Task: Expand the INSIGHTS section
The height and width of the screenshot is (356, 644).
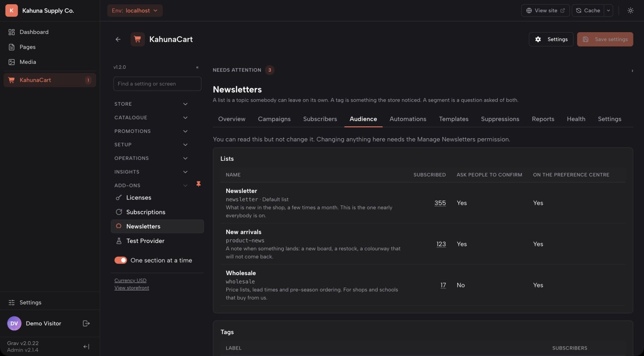Action: 152,172
